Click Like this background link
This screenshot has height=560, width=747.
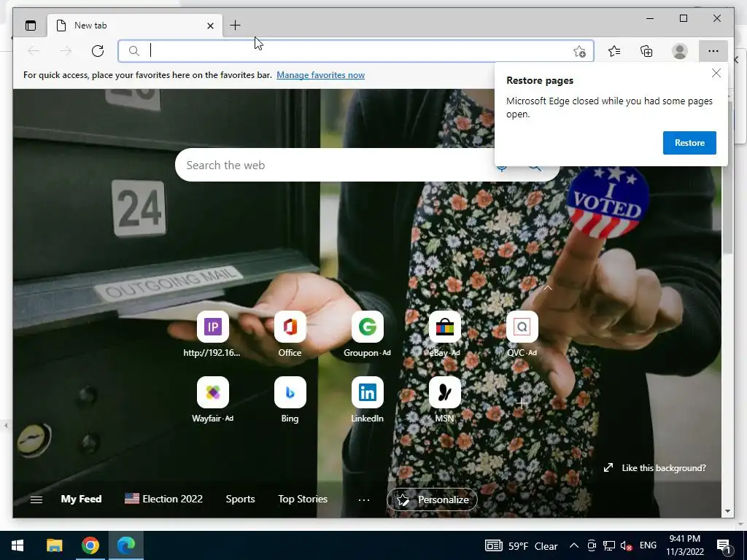[654, 467]
